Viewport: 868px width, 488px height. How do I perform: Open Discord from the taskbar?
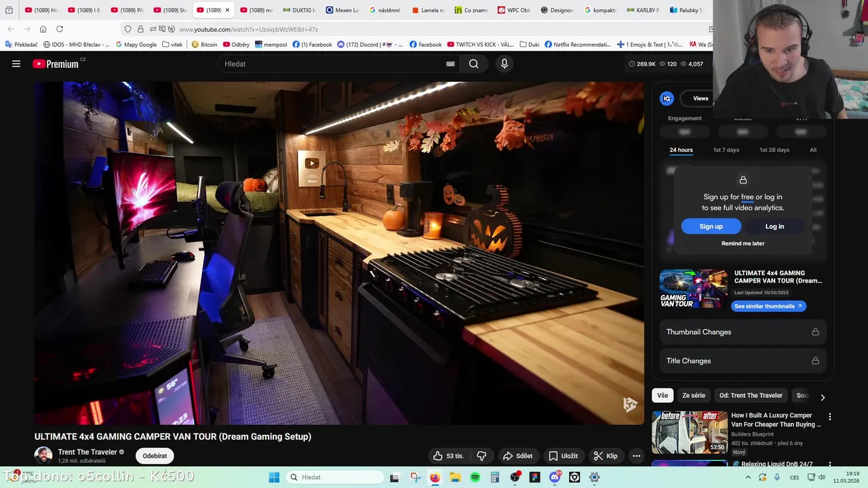click(555, 477)
